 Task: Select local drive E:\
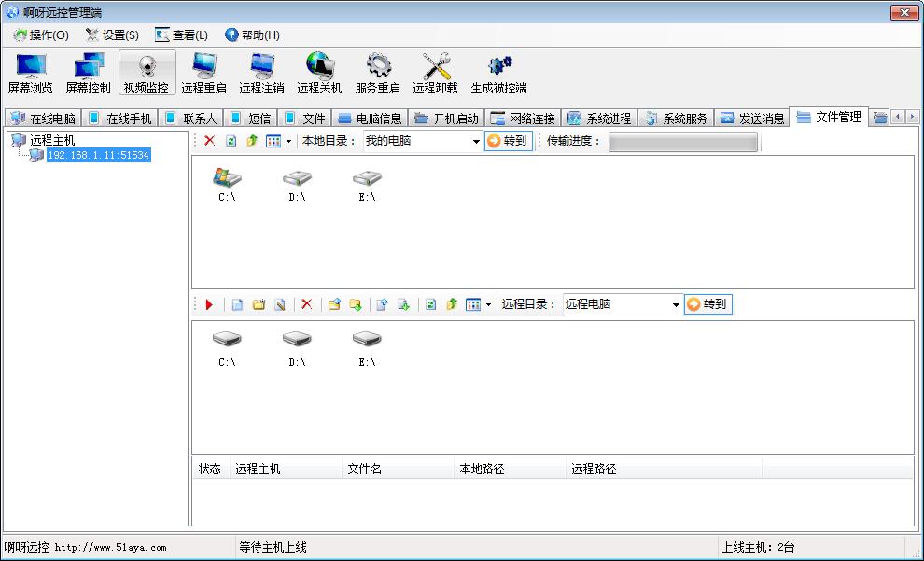click(x=367, y=185)
